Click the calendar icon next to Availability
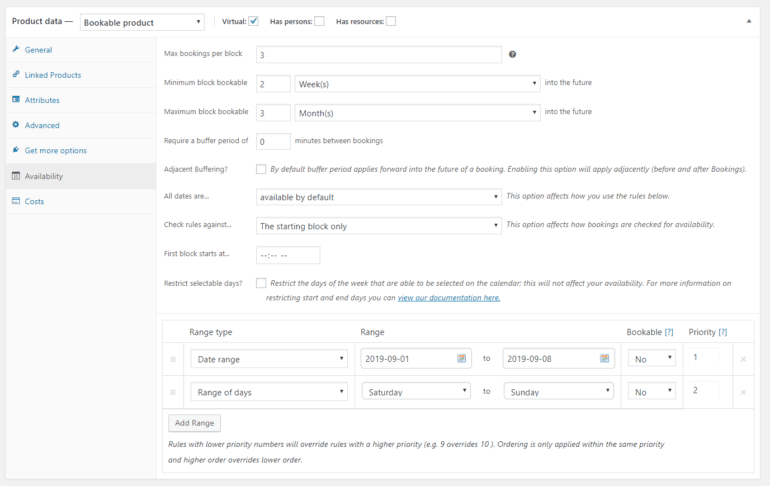 tap(16, 175)
